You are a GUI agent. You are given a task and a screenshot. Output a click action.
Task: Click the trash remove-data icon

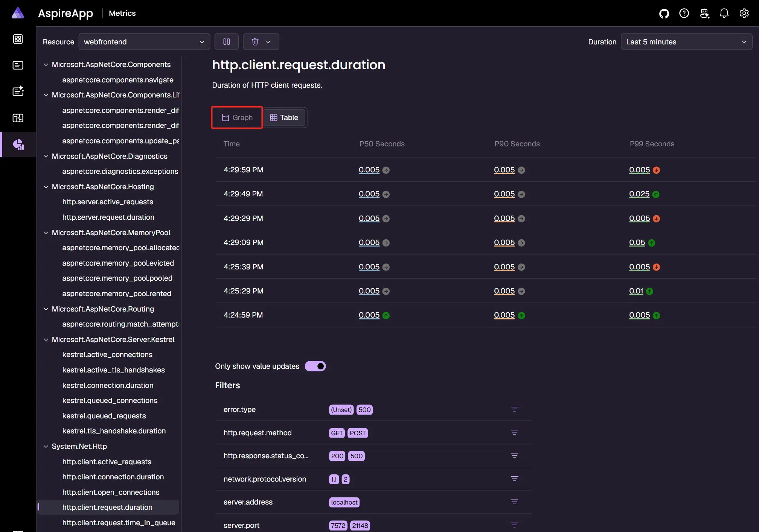tap(255, 42)
